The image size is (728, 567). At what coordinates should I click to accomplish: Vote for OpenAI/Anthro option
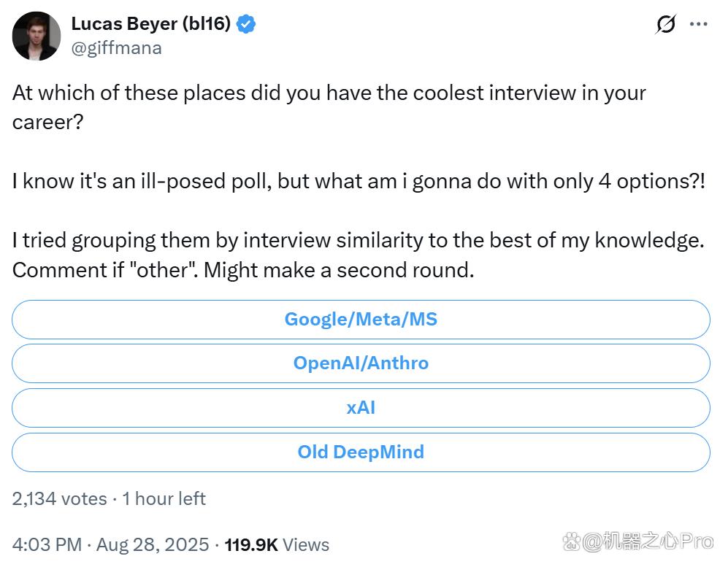(x=361, y=363)
